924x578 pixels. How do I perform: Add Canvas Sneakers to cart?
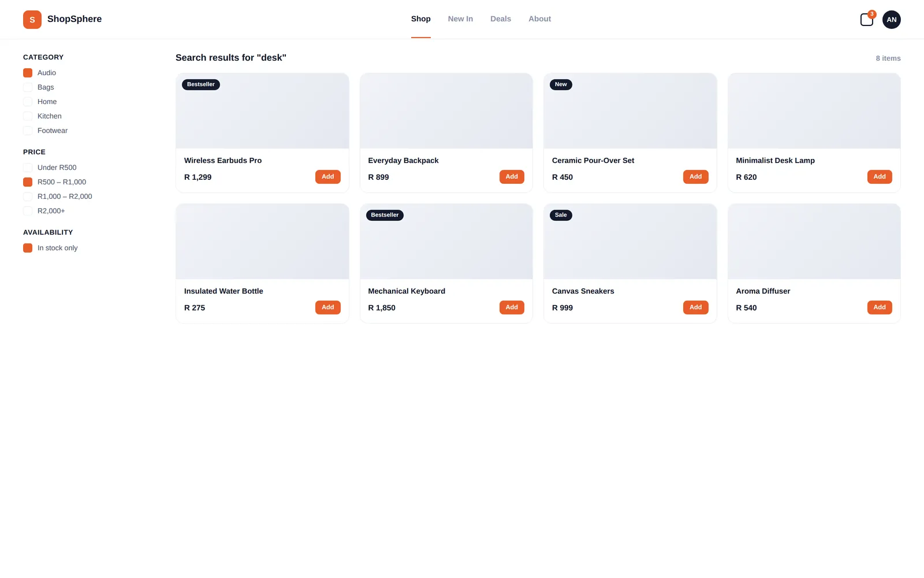[x=696, y=307]
